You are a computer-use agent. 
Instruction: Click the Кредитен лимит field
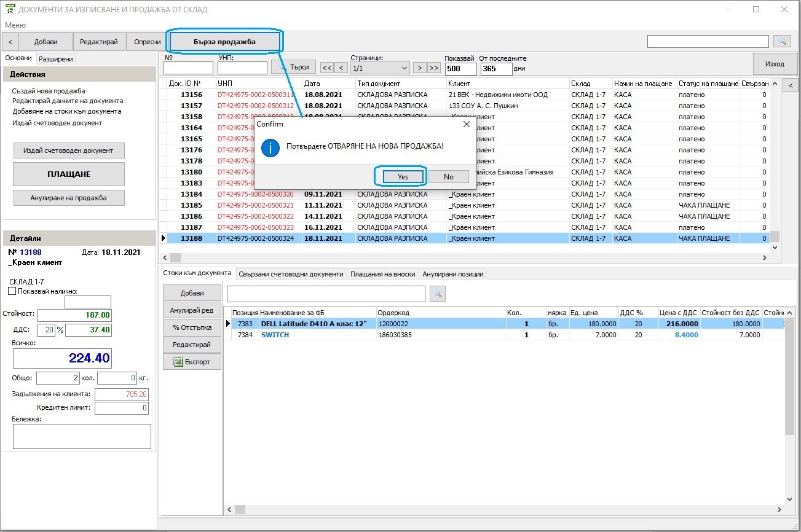click(121, 408)
